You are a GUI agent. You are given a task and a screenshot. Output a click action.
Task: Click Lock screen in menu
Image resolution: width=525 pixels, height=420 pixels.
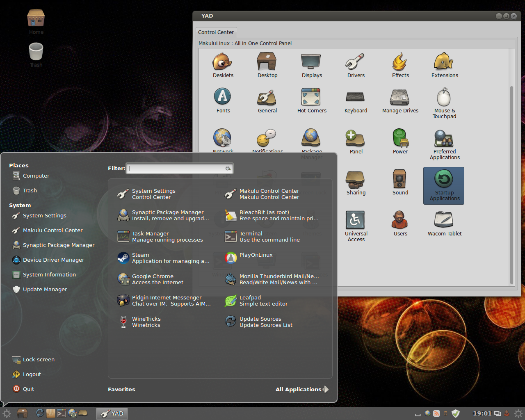pyautogui.click(x=34, y=360)
